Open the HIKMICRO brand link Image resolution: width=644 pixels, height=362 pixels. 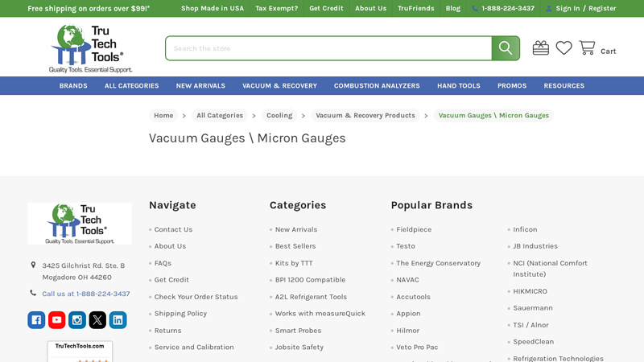(x=530, y=291)
